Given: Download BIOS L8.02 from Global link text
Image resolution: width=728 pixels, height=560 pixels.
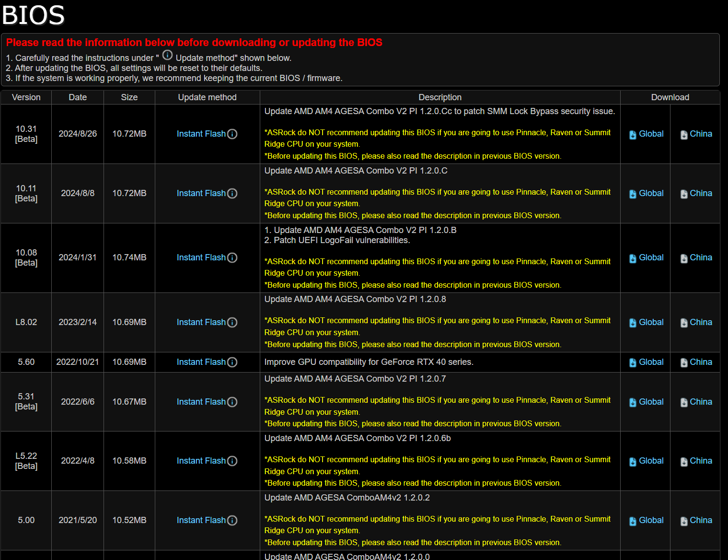Looking at the screenshot, I should coord(651,322).
